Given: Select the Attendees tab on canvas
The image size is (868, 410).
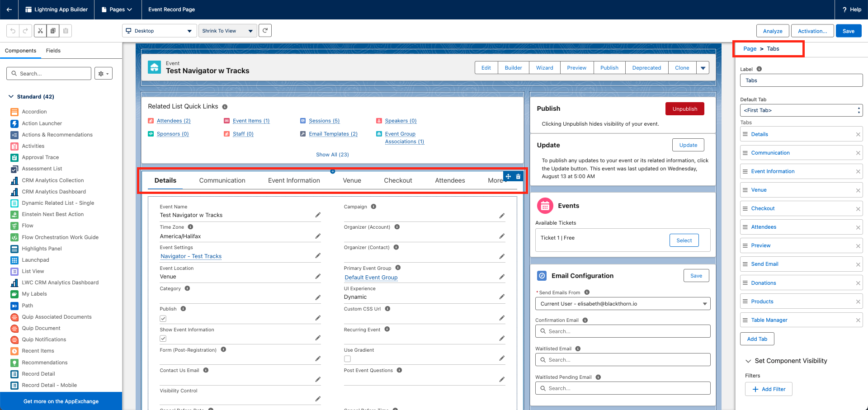Looking at the screenshot, I should (x=450, y=180).
